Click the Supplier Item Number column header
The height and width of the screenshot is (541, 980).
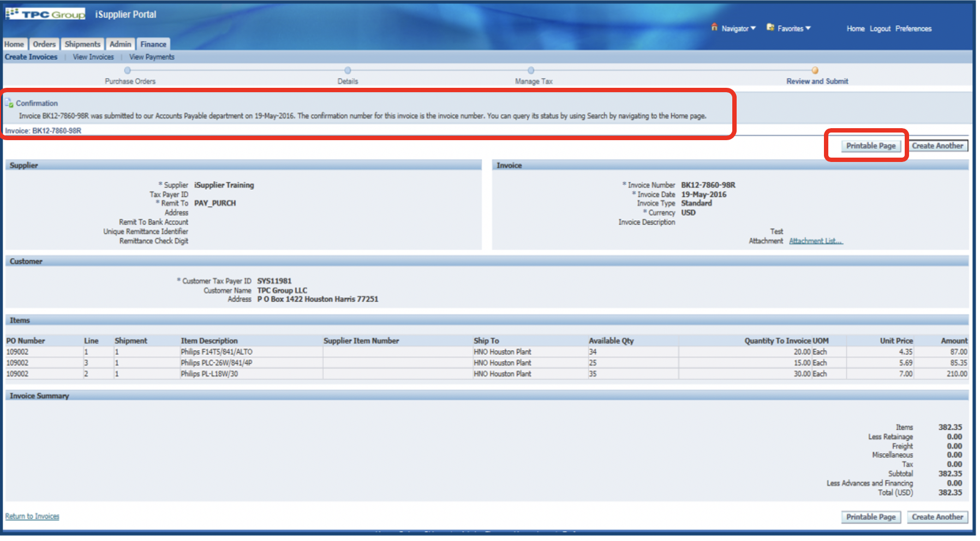[x=361, y=341]
